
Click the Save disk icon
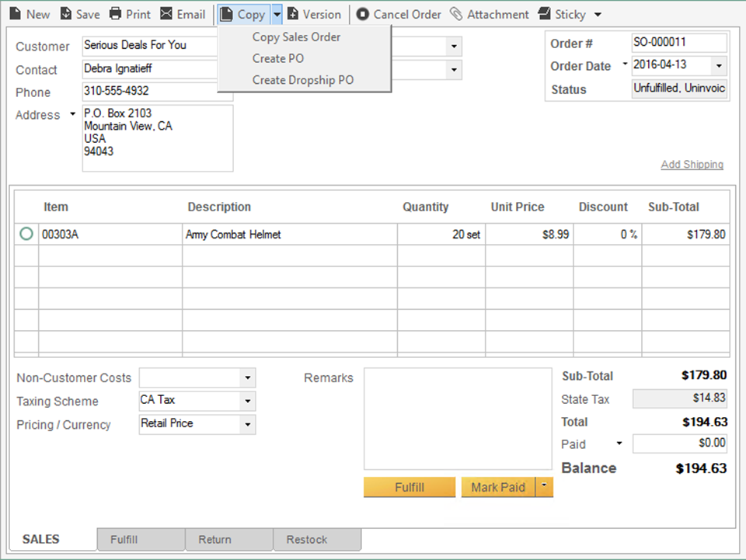(x=66, y=14)
